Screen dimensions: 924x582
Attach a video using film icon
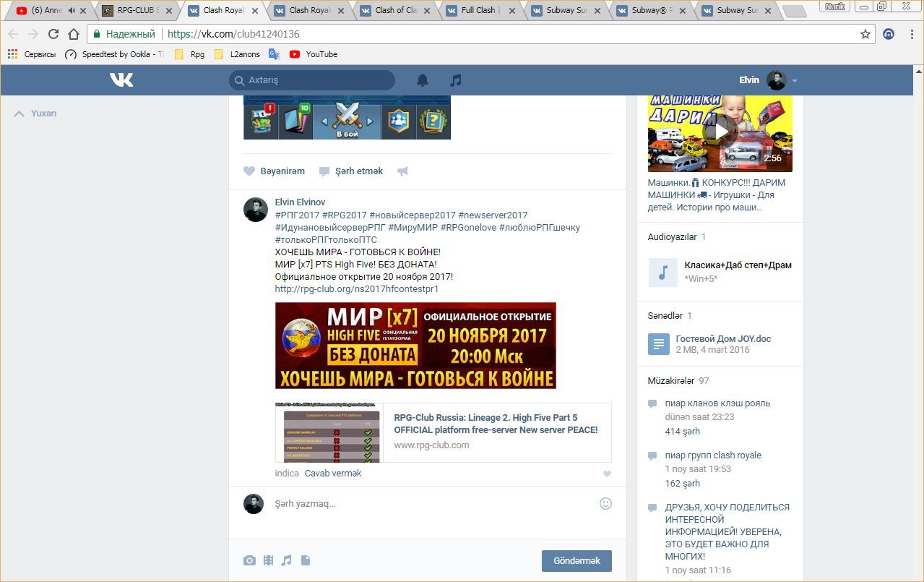click(268, 560)
